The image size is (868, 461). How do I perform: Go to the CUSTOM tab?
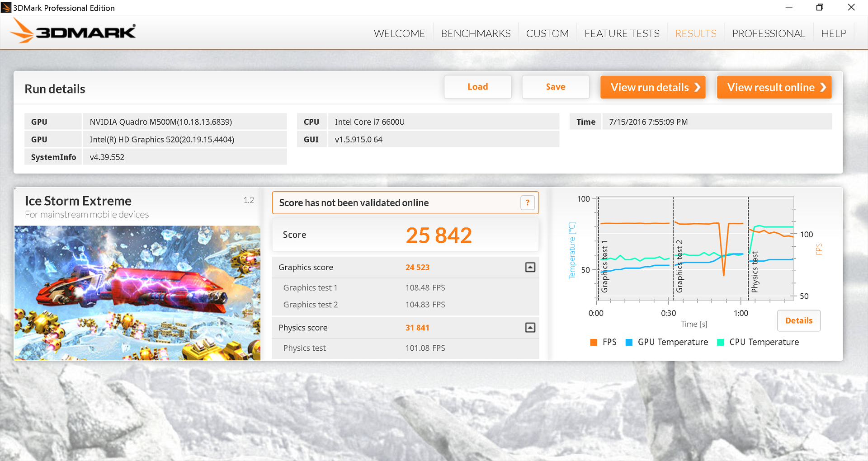[x=547, y=33]
